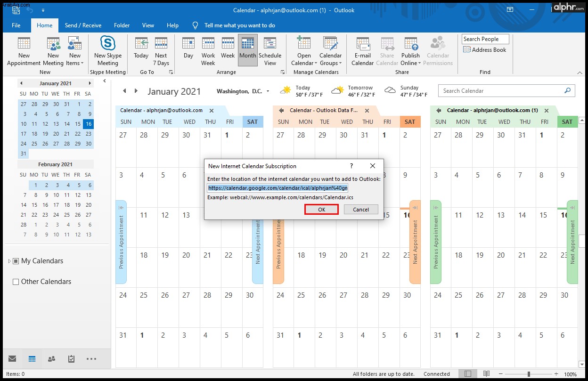This screenshot has height=381, width=588.
Task: Select the Home ribbon tab
Action: coord(45,25)
